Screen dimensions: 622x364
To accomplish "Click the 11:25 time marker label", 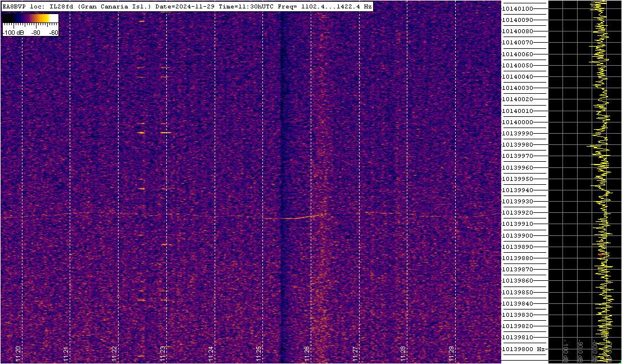I will point(259,350).
